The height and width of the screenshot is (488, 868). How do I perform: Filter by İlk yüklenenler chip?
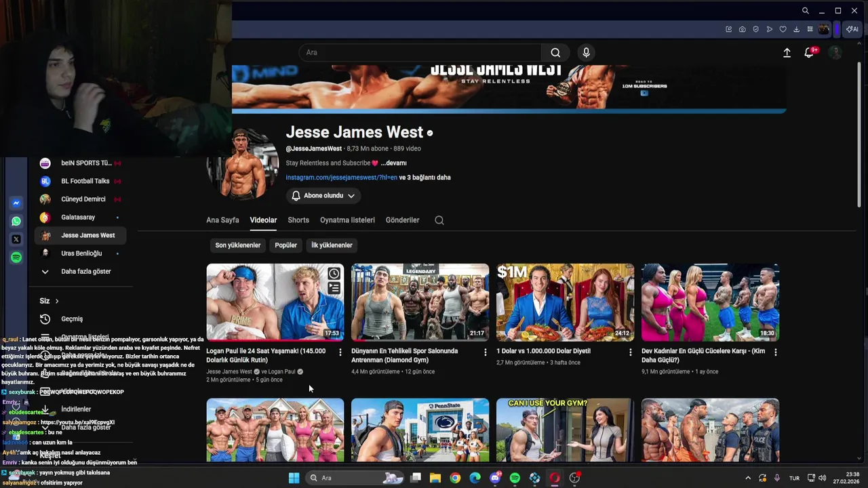point(332,245)
